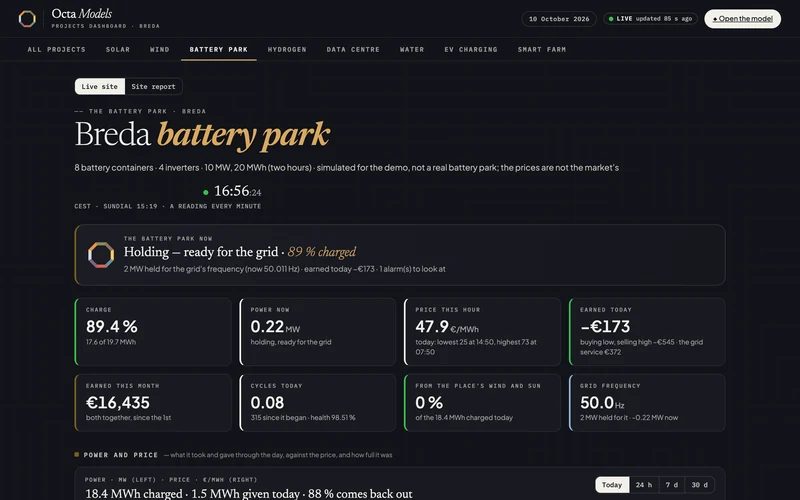Open the Grid frequency card

pyautogui.click(x=647, y=403)
